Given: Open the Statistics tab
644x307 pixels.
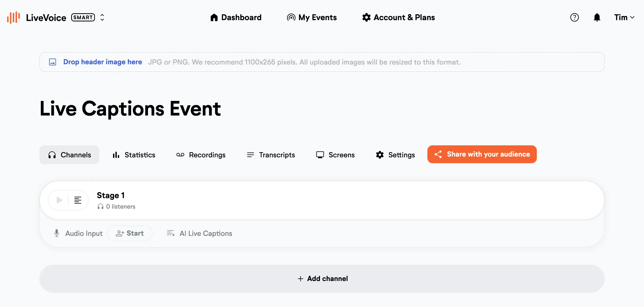Looking at the screenshot, I should coord(134,155).
